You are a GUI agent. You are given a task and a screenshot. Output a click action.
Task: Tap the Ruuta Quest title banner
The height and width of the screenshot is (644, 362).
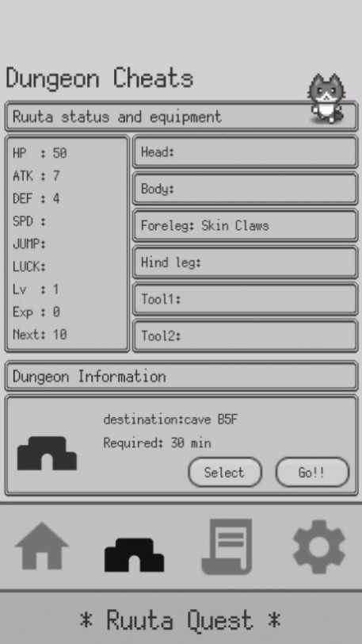point(181,620)
